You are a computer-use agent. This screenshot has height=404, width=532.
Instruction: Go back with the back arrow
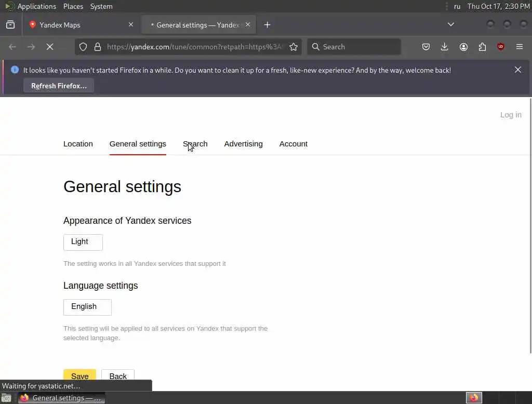click(12, 47)
